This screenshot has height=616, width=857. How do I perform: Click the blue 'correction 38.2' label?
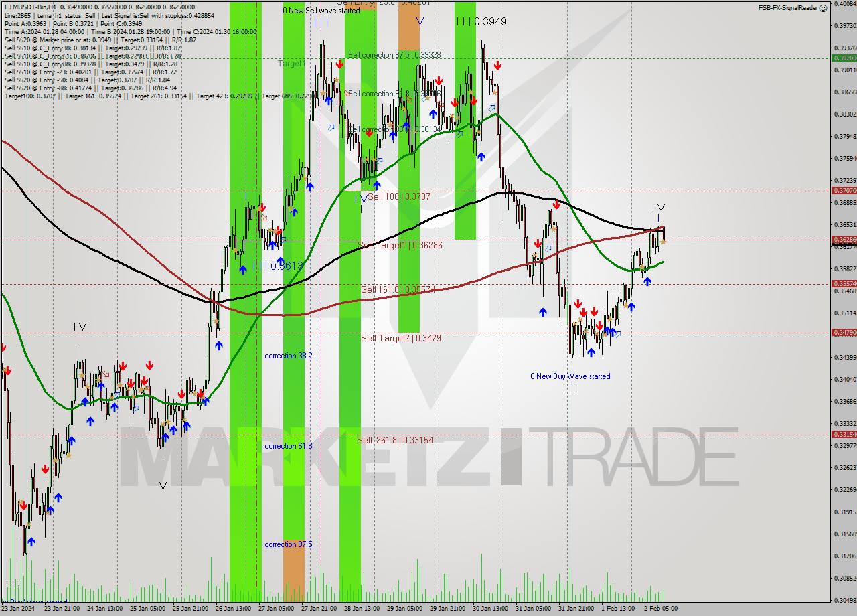click(288, 356)
